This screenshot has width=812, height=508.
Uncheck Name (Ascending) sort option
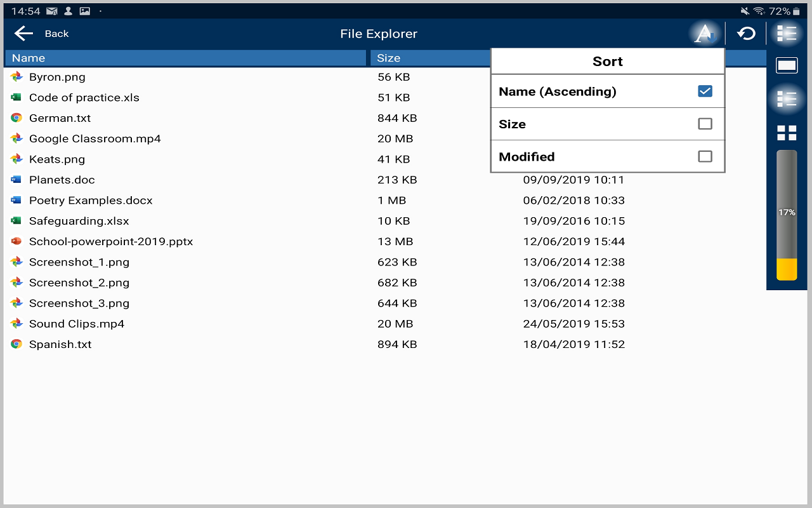pyautogui.click(x=705, y=91)
